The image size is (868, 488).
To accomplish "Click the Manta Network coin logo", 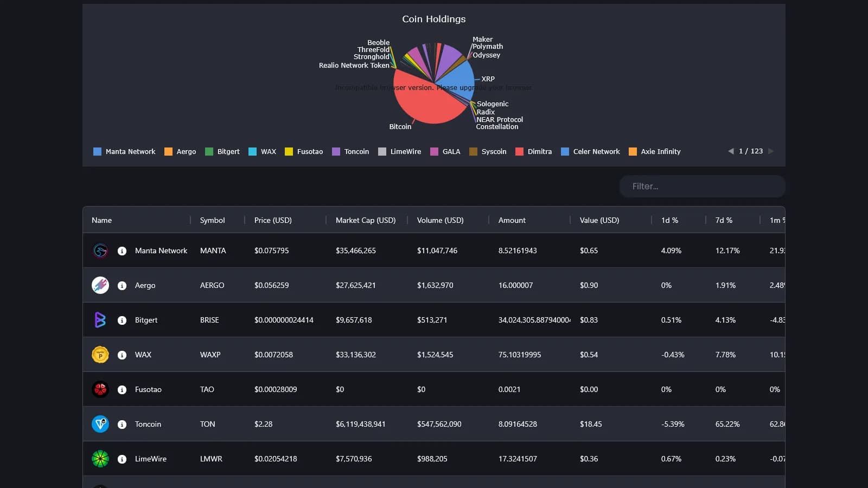I will [100, 251].
